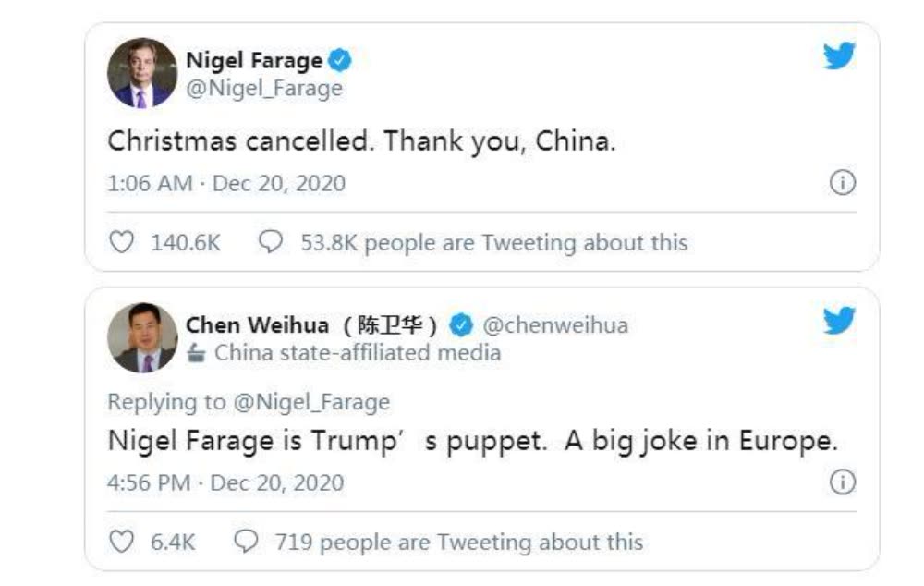Click the "China state-affiliated media" label
This screenshot has height=586, width=924.
coord(358,352)
